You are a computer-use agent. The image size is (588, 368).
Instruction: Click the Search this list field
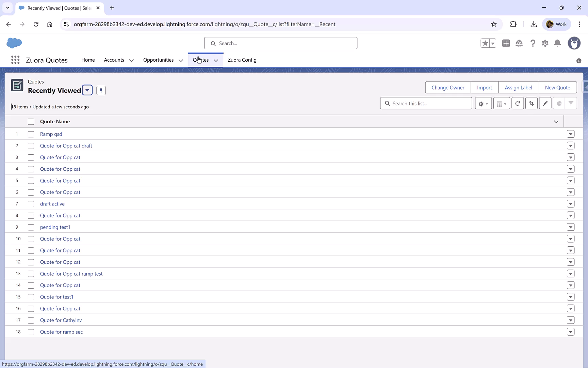[x=426, y=103]
